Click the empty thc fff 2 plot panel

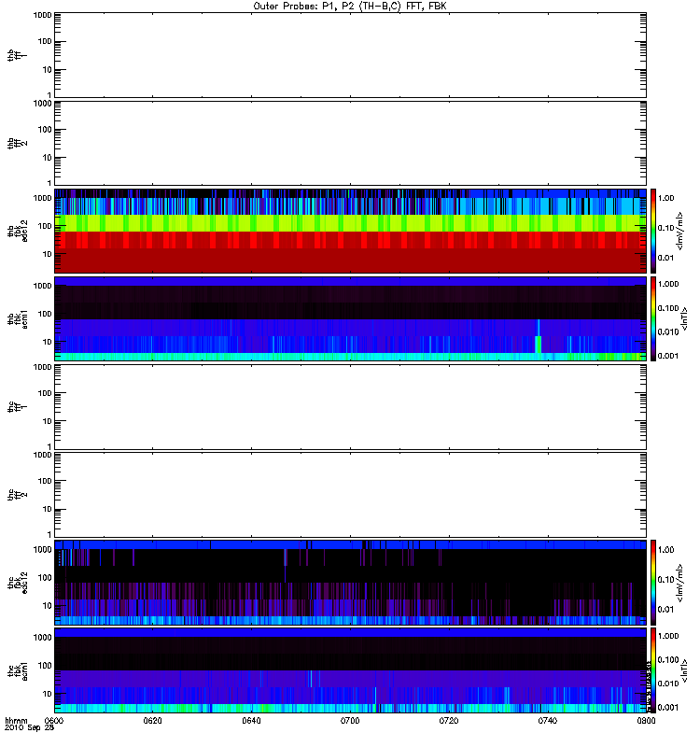click(x=350, y=495)
